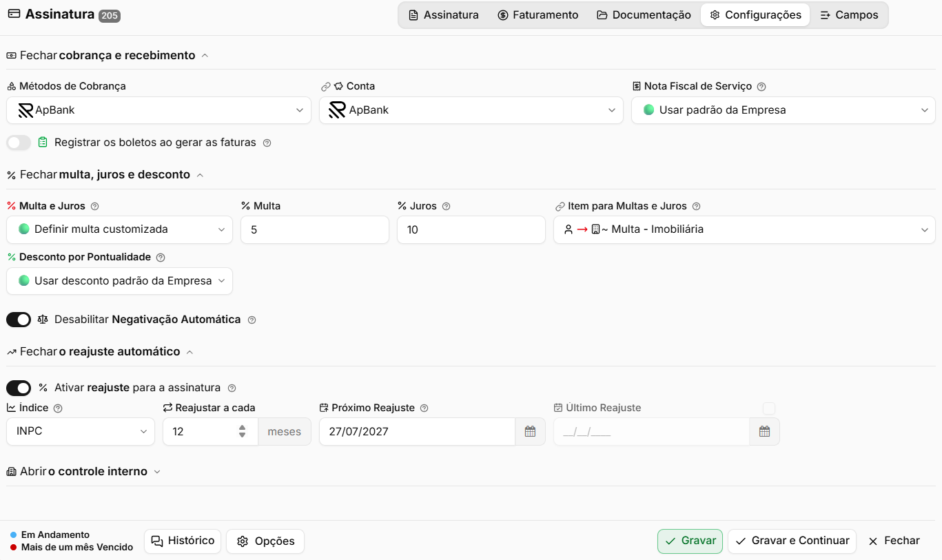The image size is (942, 560).
Task: Click the clipboard icon beside Registrar os boletos
Action: (43, 143)
